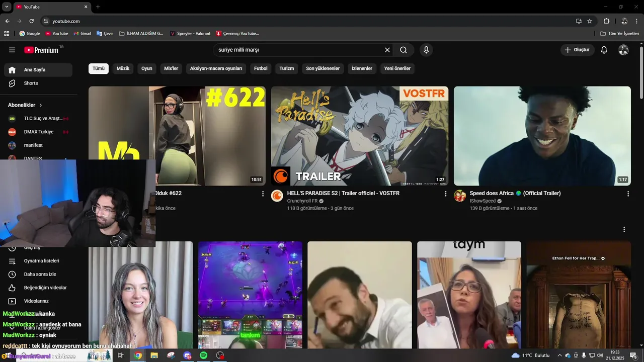Click the YouTube Premium logo
644x362 pixels.
click(42, 50)
